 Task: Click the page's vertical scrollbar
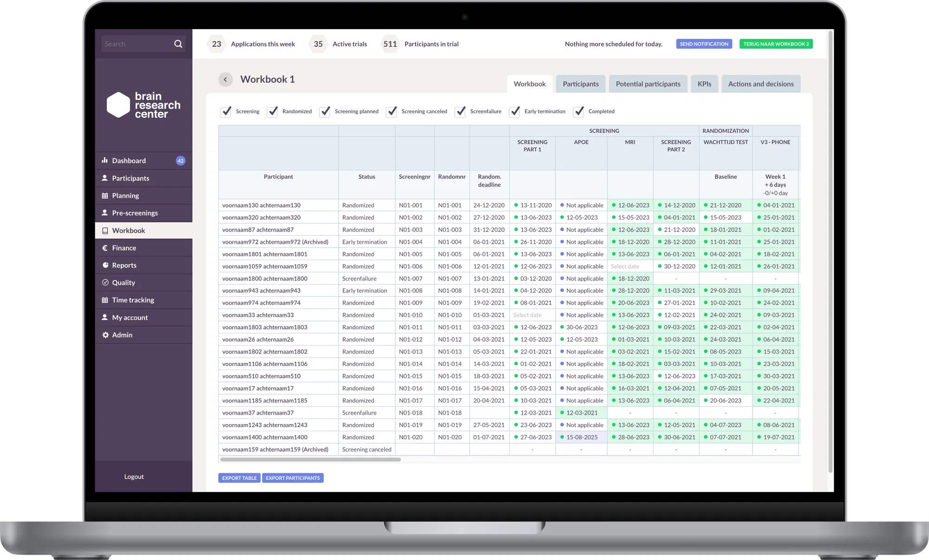coord(830,251)
